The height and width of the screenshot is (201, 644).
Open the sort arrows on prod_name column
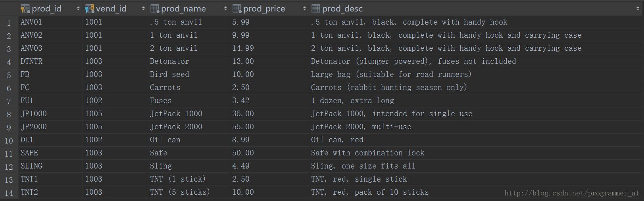[225, 8]
